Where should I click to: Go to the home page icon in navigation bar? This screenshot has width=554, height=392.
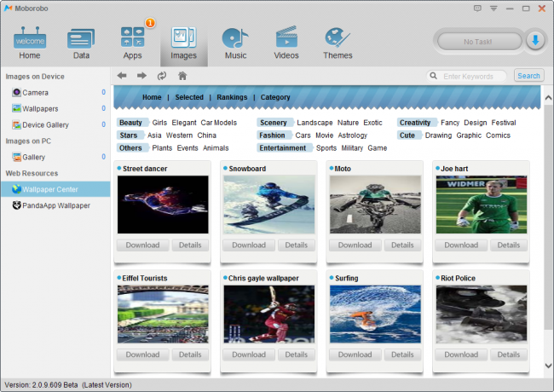182,76
